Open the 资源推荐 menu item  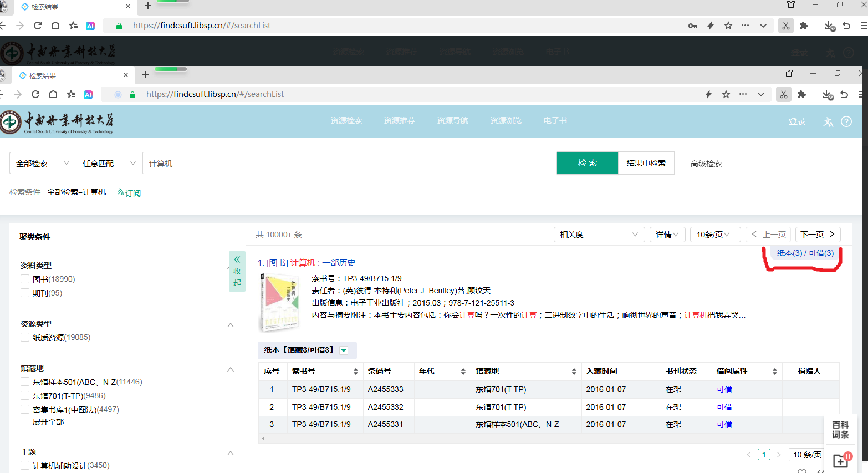click(x=400, y=120)
